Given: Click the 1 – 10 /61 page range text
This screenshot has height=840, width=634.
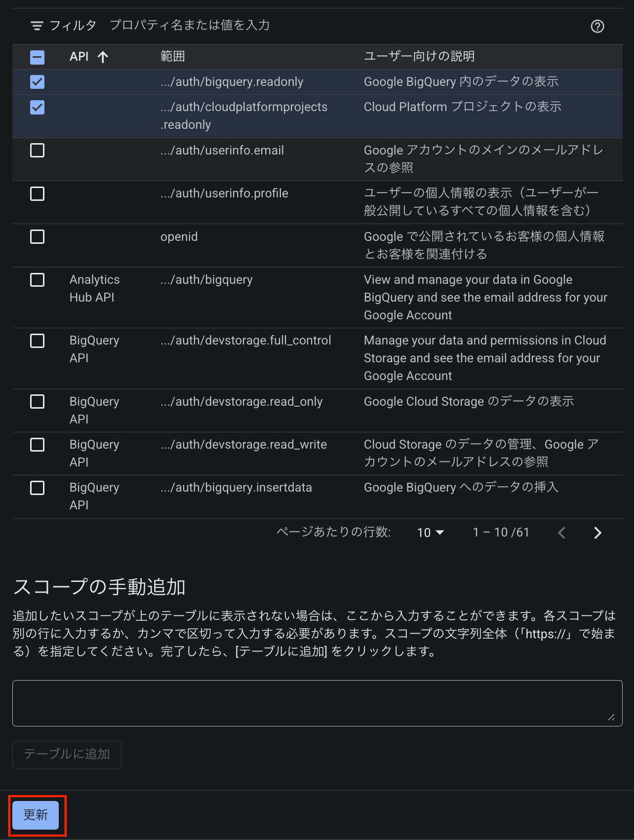Looking at the screenshot, I should tap(501, 533).
